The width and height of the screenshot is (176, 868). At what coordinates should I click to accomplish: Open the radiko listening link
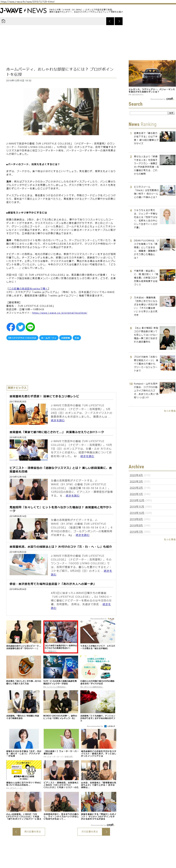(x=28, y=288)
